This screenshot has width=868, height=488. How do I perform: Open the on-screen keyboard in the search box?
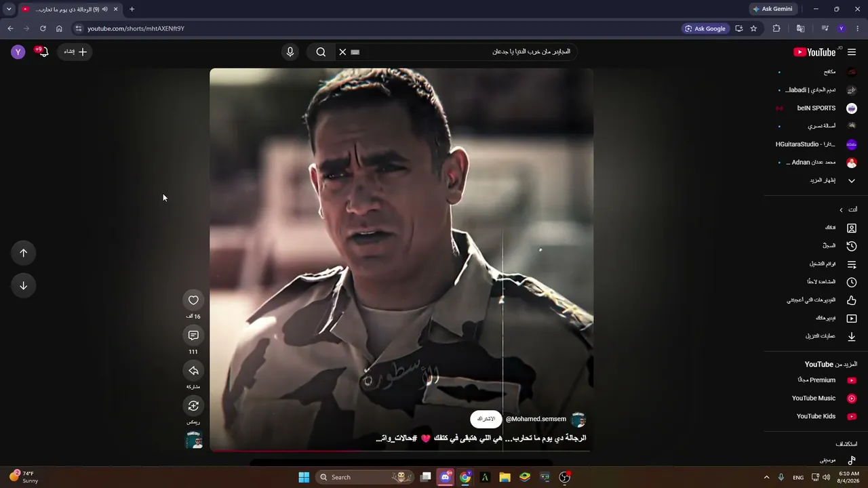click(x=355, y=52)
